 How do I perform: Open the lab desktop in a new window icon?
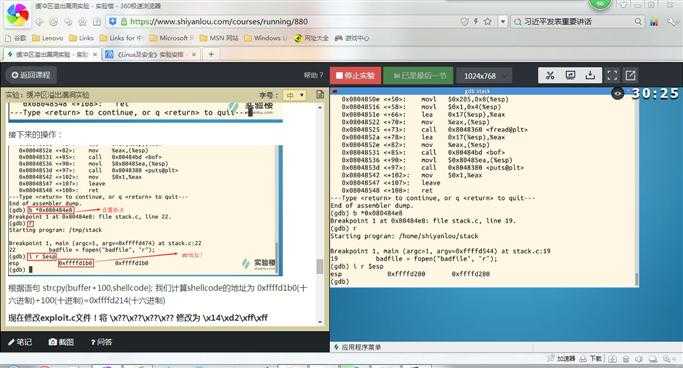click(630, 75)
